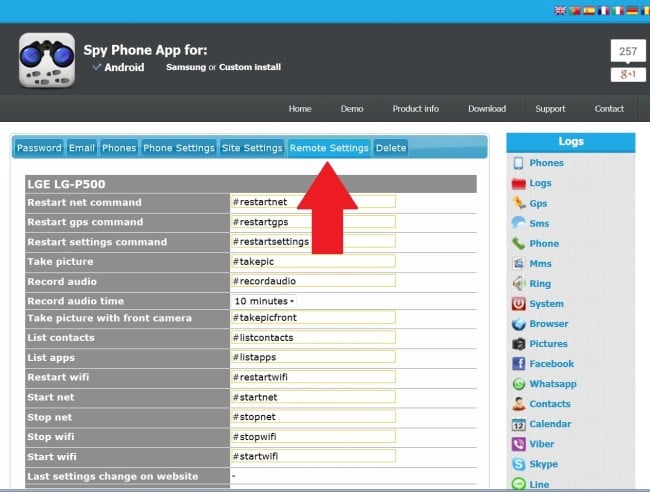Image resolution: width=650 pixels, height=492 pixels.
Task: Open the Site Settings tab
Action: [252, 148]
